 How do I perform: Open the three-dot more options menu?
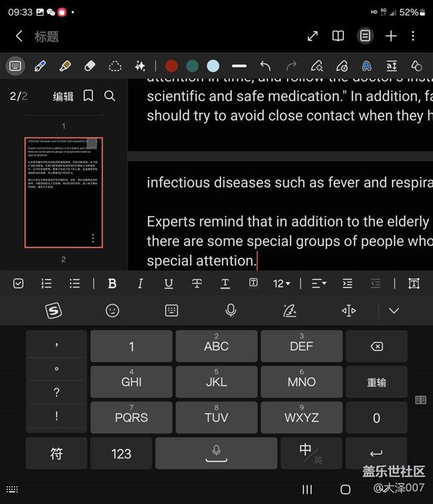pos(413,36)
